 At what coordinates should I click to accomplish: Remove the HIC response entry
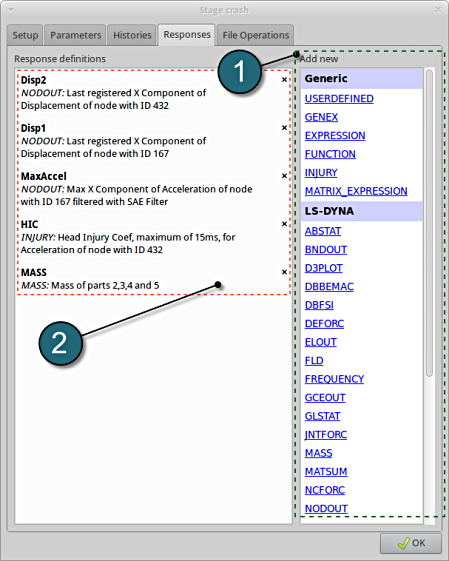[284, 224]
